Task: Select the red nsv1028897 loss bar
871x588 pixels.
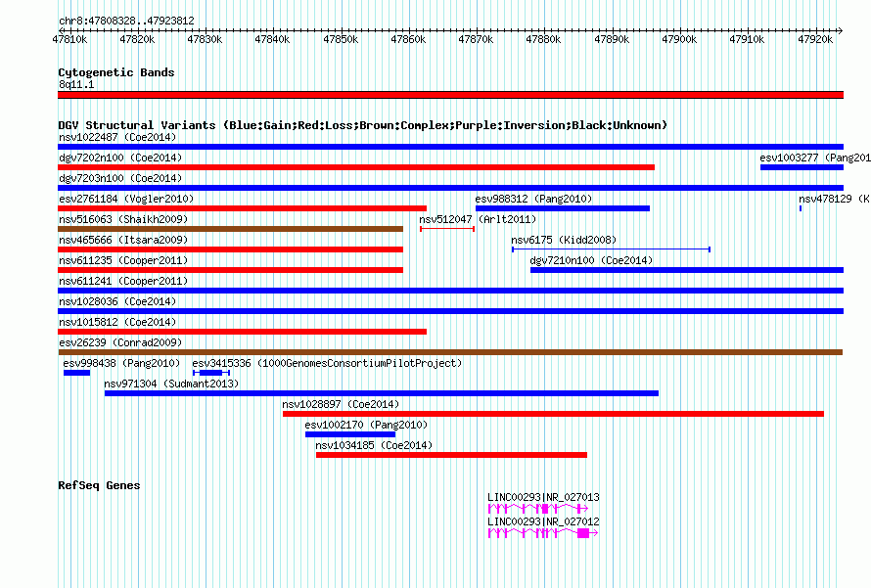Action: tap(553, 414)
